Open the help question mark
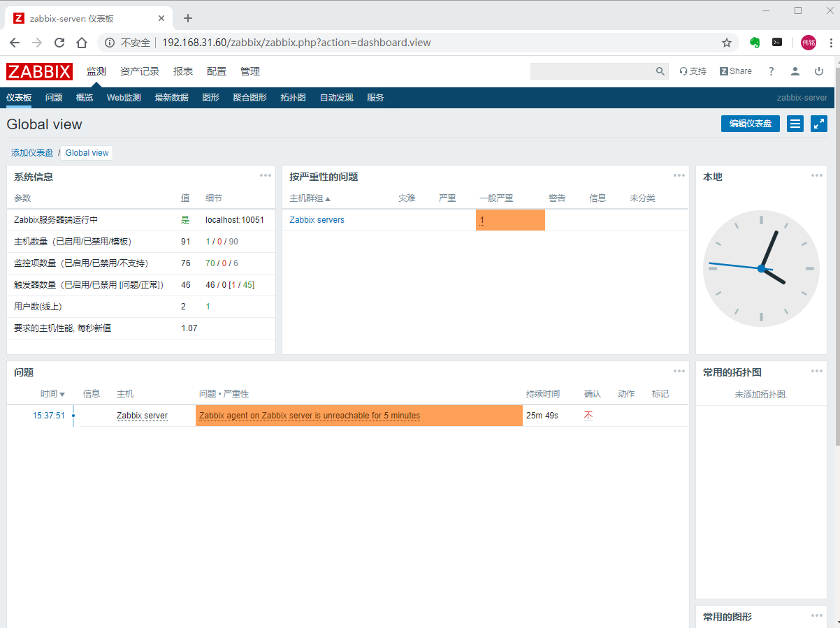Image resolution: width=840 pixels, height=628 pixels. click(772, 71)
